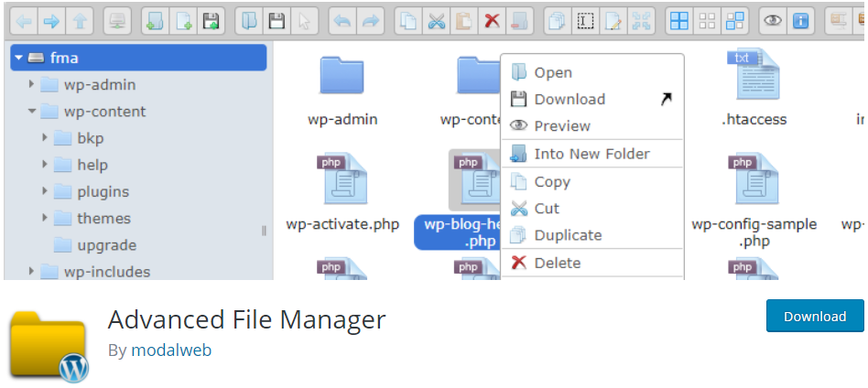Click the red X delete toolbar icon
Image resolution: width=868 pixels, height=388 pixels.
coord(492,22)
